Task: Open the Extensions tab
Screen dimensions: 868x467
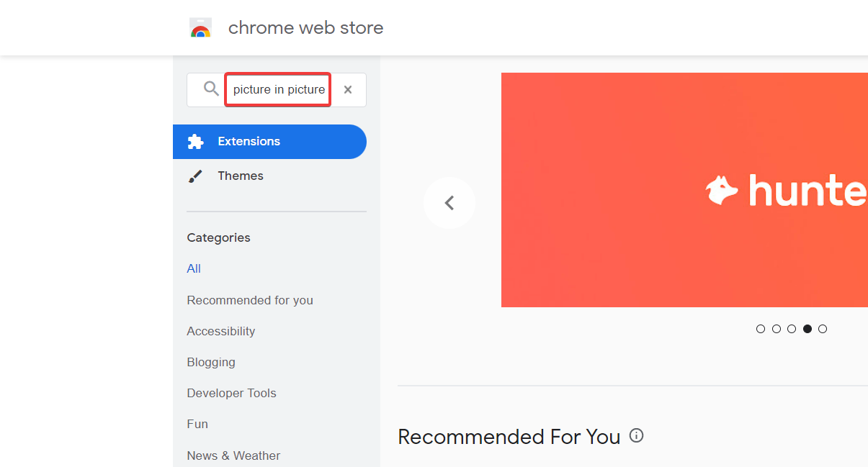Action: pyautogui.click(x=269, y=142)
